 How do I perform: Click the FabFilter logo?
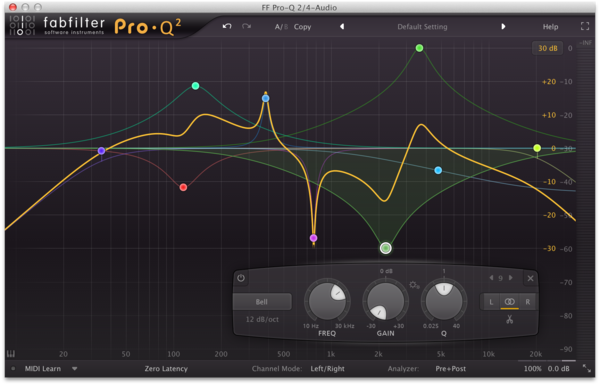57,26
